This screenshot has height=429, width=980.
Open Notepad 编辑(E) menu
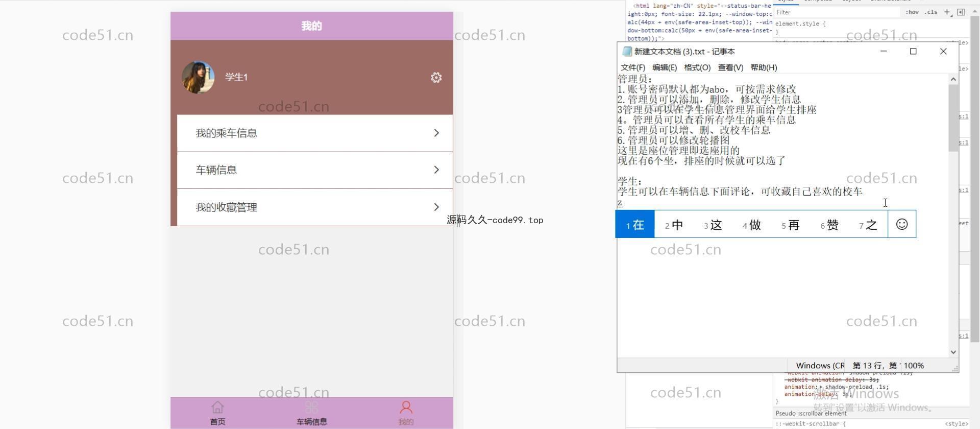point(665,67)
